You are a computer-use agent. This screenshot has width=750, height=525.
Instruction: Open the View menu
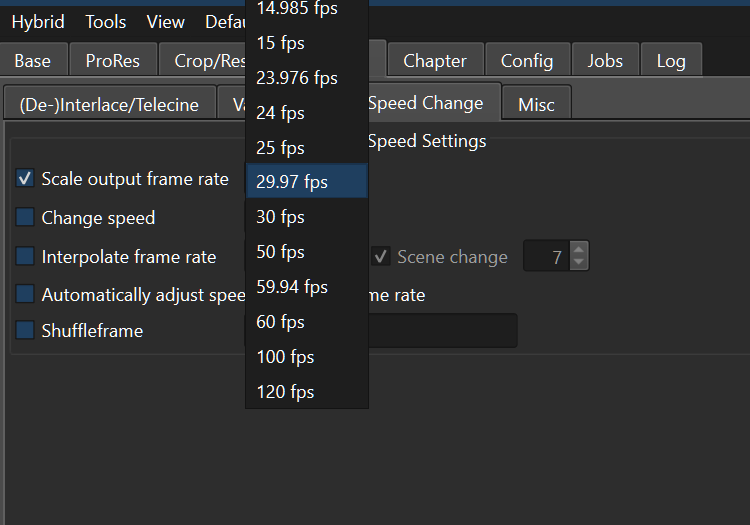coord(165,21)
